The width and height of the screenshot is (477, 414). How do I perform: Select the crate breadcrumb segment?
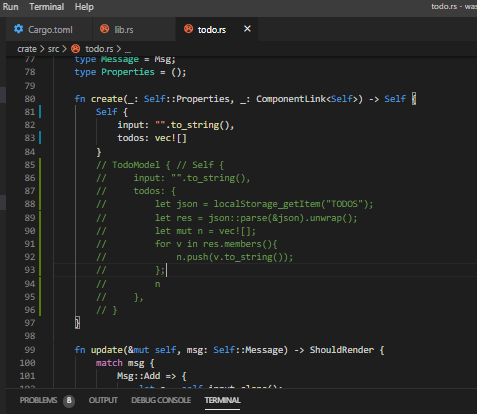(27, 49)
